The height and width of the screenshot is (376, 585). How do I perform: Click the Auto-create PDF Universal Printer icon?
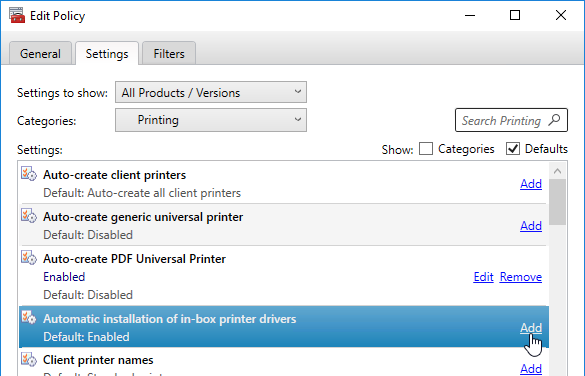[x=29, y=257]
